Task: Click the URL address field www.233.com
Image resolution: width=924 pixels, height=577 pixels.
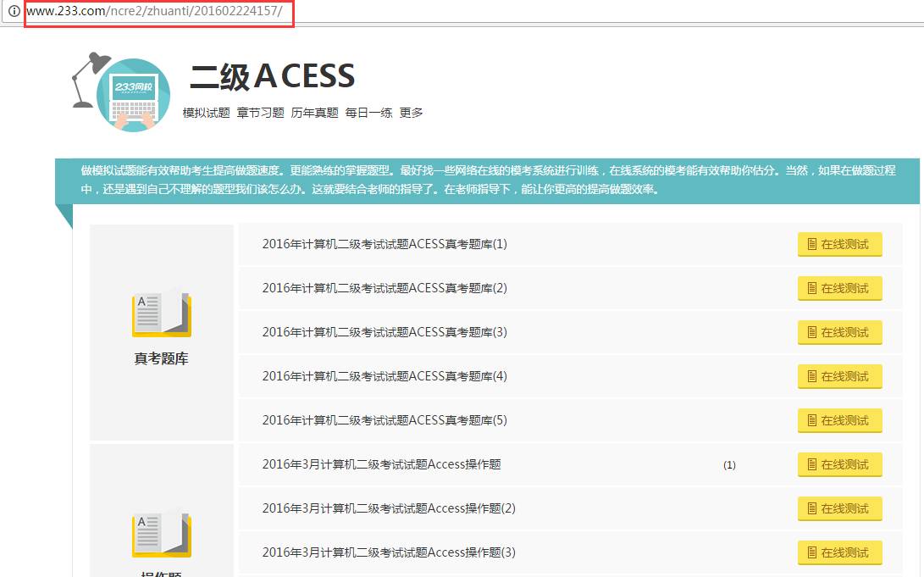Action: [154, 11]
